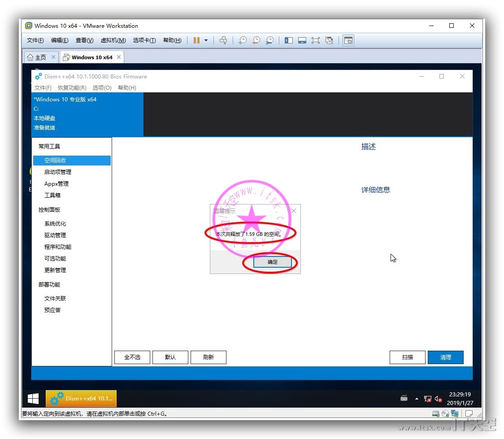This screenshot has height=439, width=504.
Task: Open Dism++ 文件(F) menu
Action: point(43,88)
